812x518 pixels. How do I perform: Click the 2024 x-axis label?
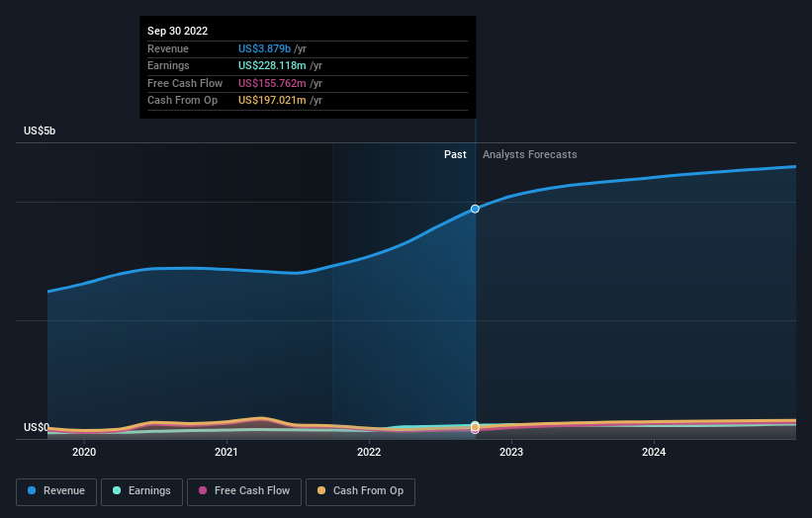tap(654, 452)
